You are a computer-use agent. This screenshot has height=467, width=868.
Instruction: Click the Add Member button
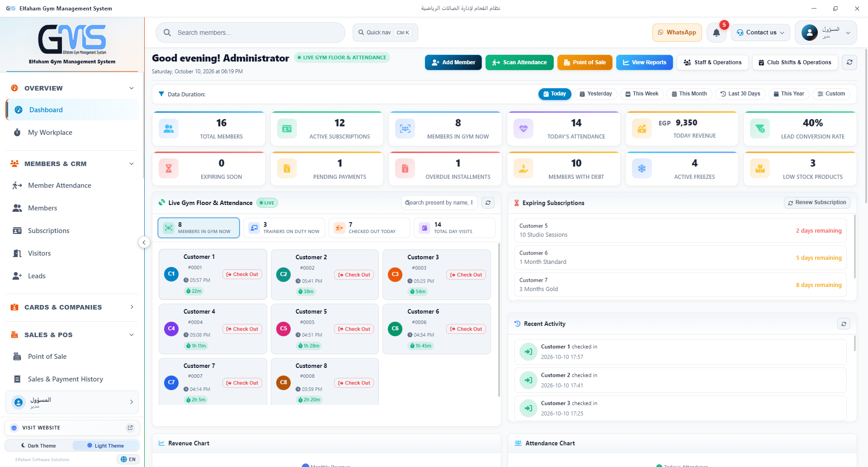[x=453, y=62]
